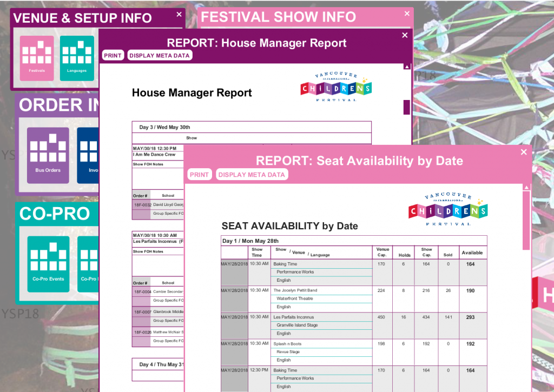The image size is (554, 392).
Task: Click order number 18F-0032
Action: (142, 204)
